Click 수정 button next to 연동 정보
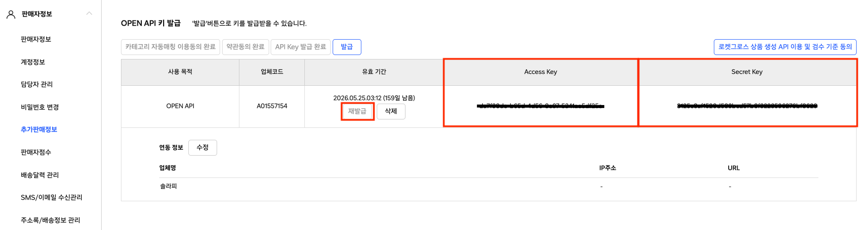 [x=202, y=148]
